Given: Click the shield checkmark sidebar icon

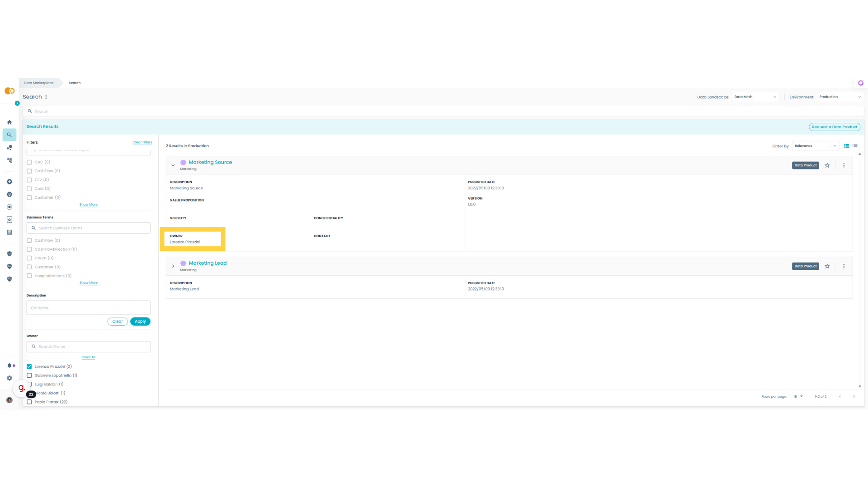Looking at the screenshot, I should click(x=9, y=254).
